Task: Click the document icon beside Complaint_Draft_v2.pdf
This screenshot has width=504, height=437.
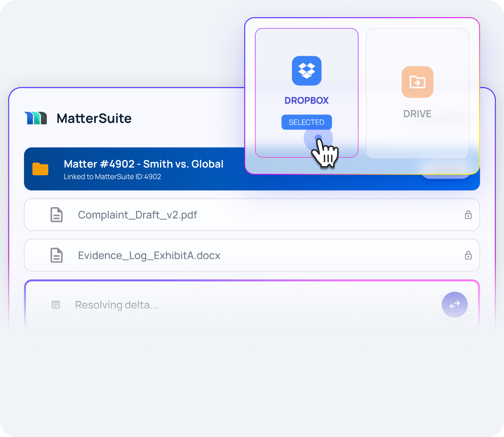Action: click(x=57, y=215)
